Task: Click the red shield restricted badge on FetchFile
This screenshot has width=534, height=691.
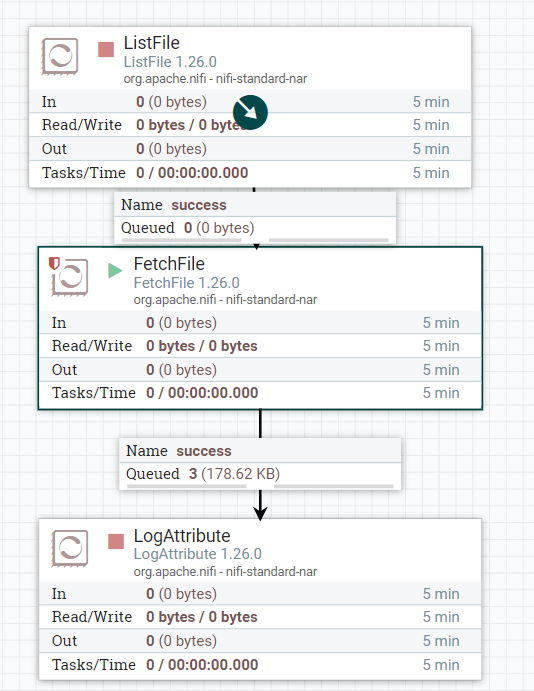Action: point(54,263)
